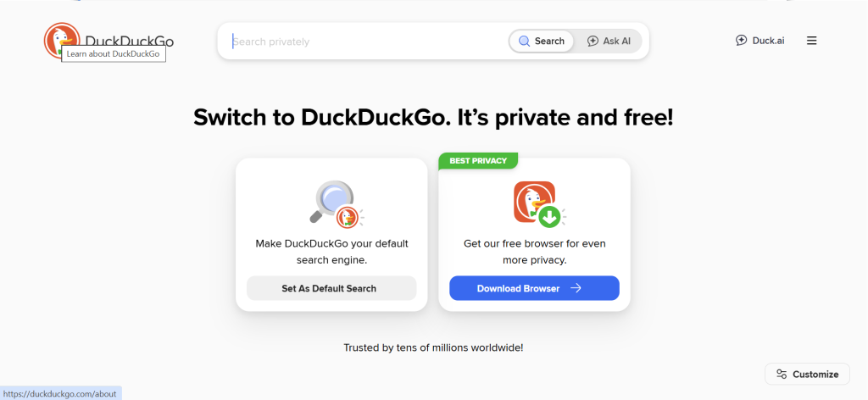Click the browser download duck illustration
The height and width of the screenshot is (400, 868).
tap(536, 204)
